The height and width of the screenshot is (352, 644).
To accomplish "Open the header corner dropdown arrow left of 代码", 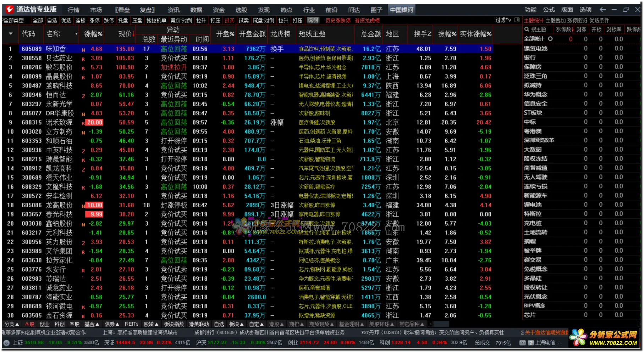I will [11, 34].
